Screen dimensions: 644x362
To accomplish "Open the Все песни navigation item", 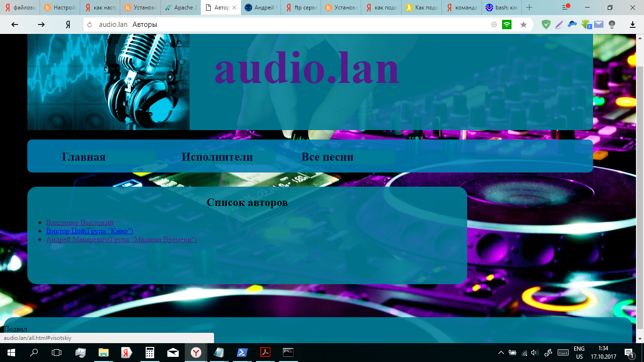I will click(327, 157).
